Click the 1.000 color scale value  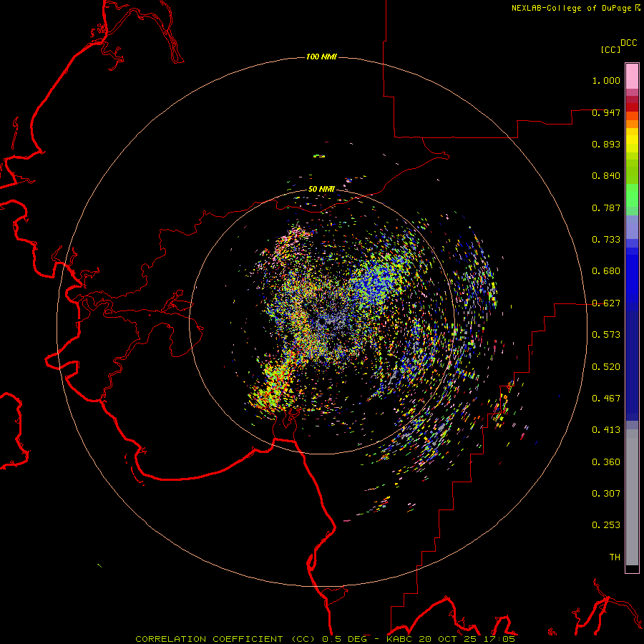click(606, 80)
